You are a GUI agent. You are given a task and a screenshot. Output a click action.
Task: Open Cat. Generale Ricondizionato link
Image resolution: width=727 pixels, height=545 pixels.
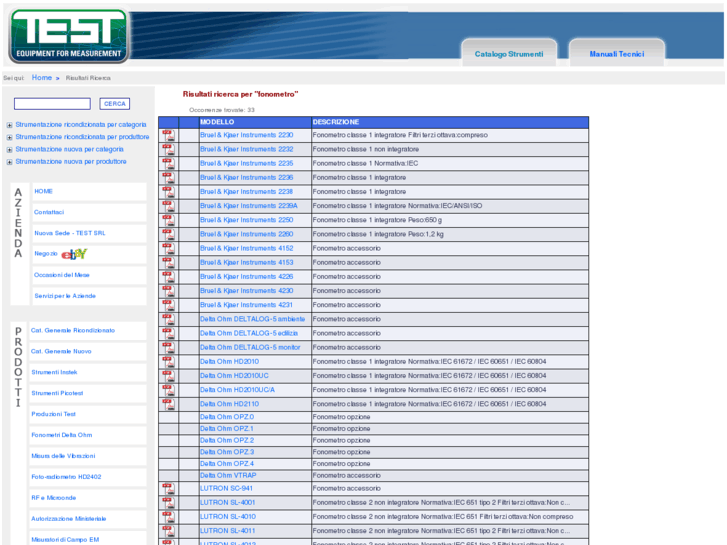point(73,330)
